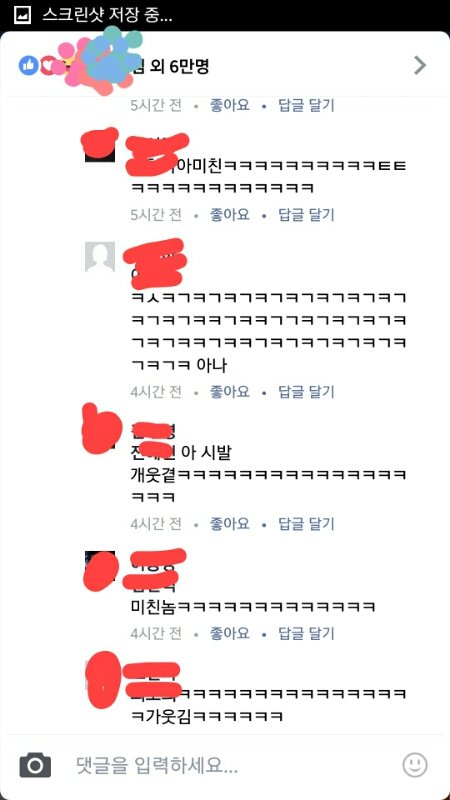Screen dimensions: 450x800
Task: Reply to the '개웃곁ㅋㅋㅋ' comment
Action: tap(306, 523)
